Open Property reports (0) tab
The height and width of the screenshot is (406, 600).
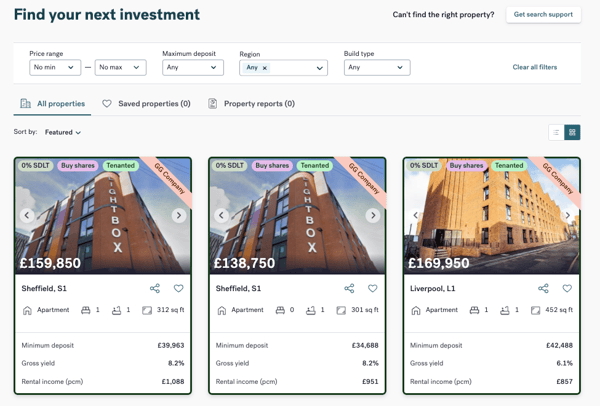pos(251,104)
